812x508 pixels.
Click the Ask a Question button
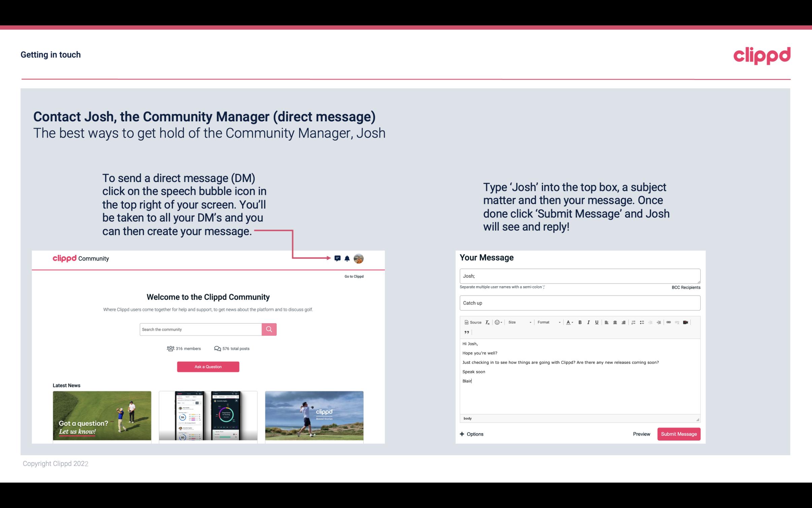pos(208,366)
